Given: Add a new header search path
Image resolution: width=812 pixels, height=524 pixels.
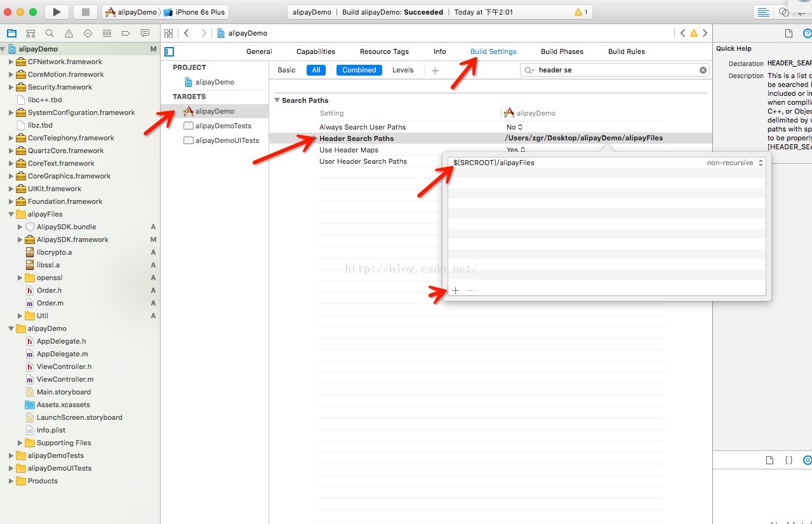Looking at the screenshot, I should (455, 290).
